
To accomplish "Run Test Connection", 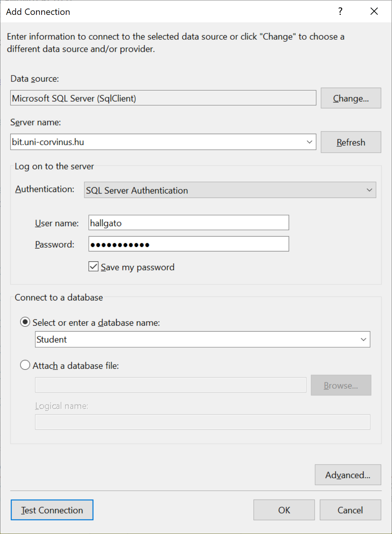I will tap(52, 510).
